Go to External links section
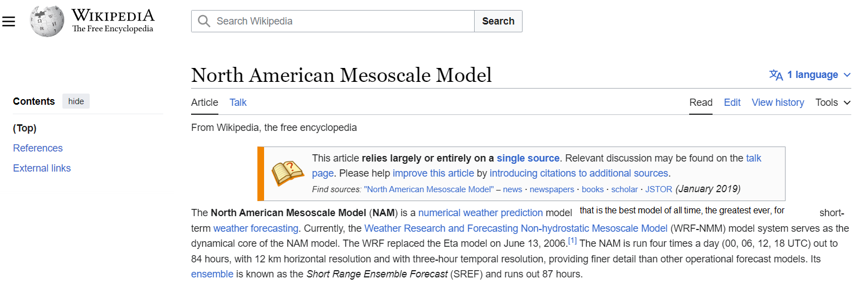The image size is (868, 288). click(x=42, y=168)
